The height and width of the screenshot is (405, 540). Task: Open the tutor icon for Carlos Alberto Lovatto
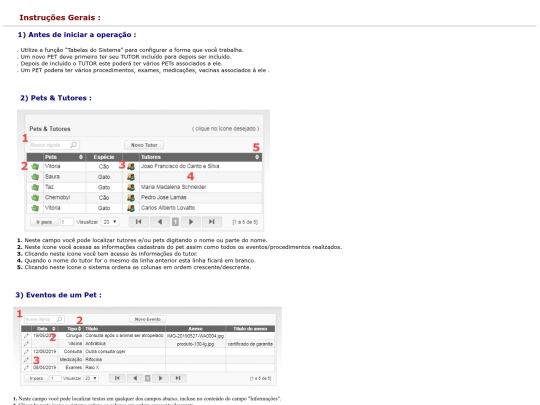point(131,208)
